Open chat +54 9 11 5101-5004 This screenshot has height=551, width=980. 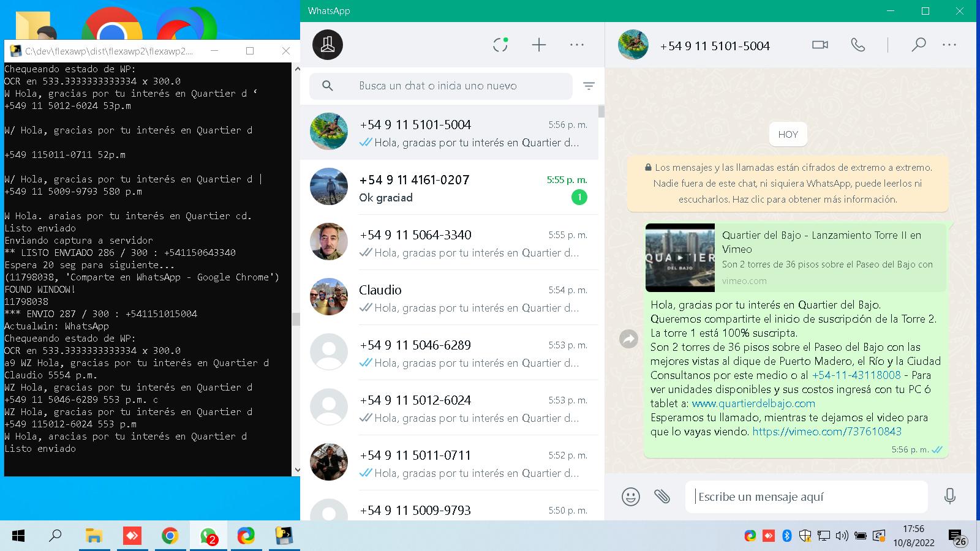449,132
